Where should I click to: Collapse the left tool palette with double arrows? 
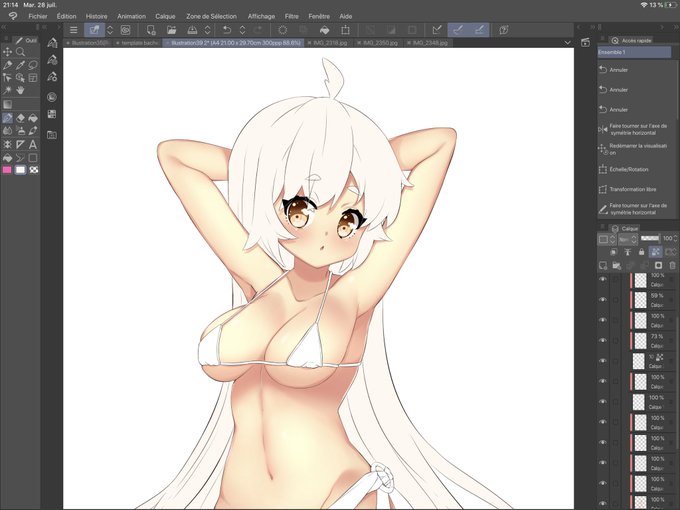click(x=3, y=27)
